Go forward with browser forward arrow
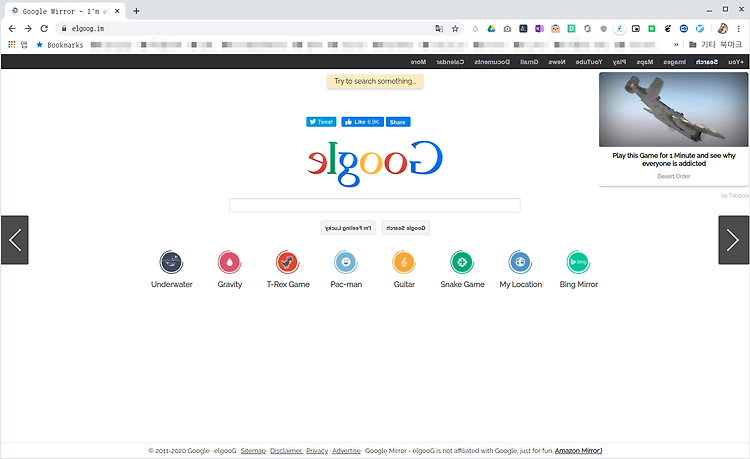This screenshot has width=750, height=459. [x=28, y=29]
